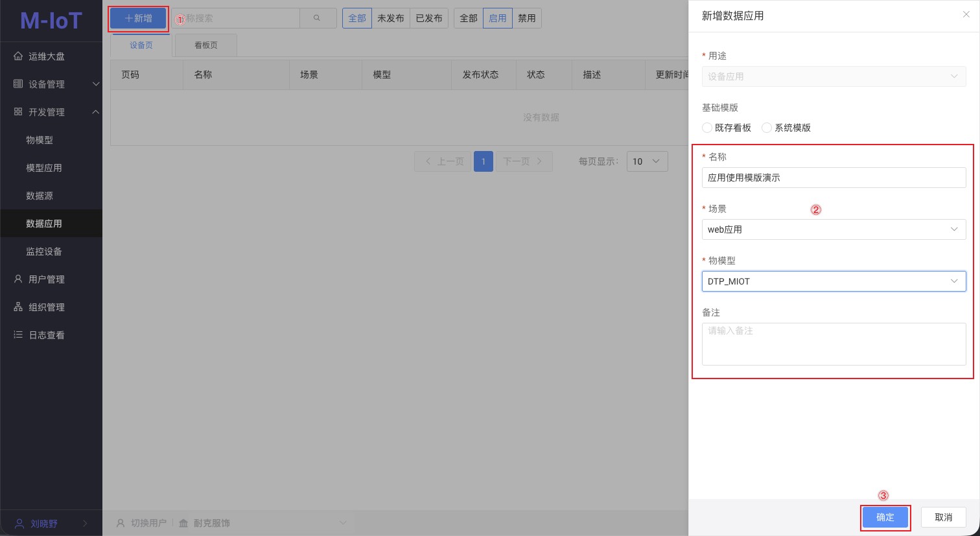Click the 组织管理 hierarchy icon
This screenshot has width=980, height=536.
tap(18, 307)
